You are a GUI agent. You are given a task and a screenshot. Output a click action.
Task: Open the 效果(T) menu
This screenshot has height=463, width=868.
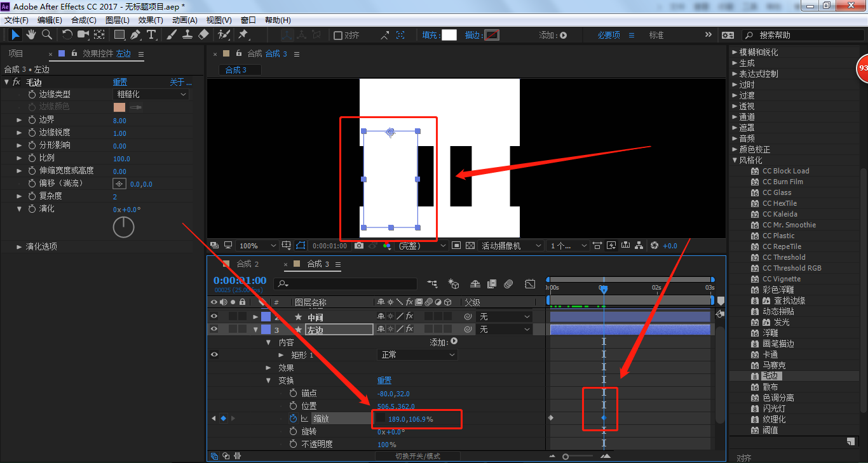point(151,20)
